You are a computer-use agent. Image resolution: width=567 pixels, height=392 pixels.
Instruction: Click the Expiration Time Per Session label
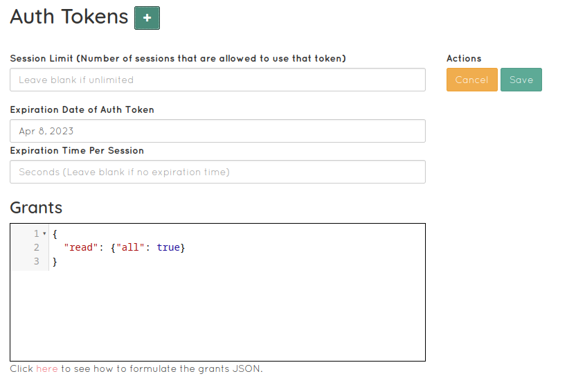point(77,150)
